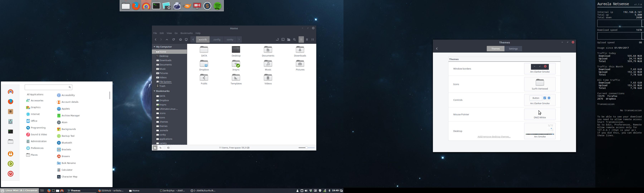This screenshot has height=193, width=644.
Task: Click the application menu scrollbar
Action: (109, 95)
